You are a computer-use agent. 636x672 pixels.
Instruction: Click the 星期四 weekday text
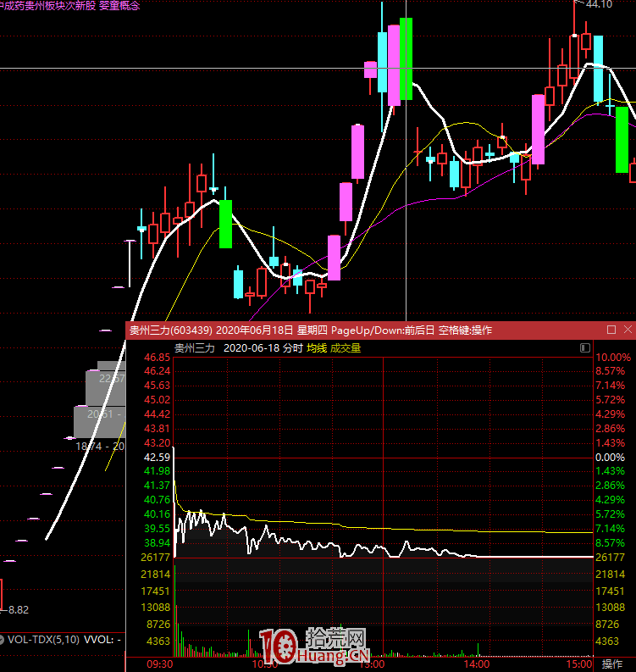pyautogui.click(x=312, y=330)
